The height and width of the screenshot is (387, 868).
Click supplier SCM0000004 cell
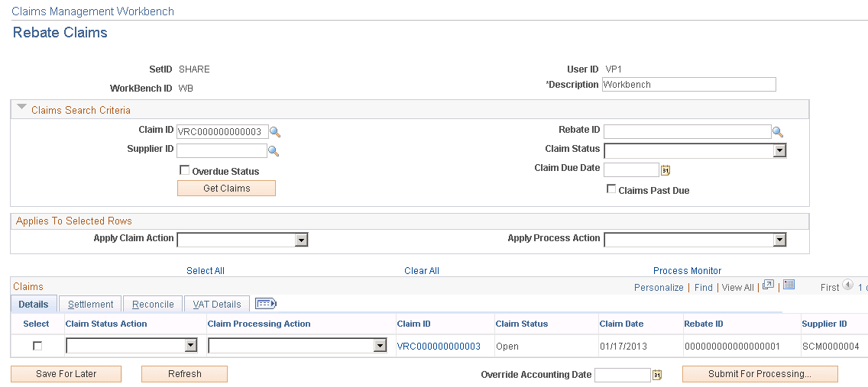click(831, 346)
